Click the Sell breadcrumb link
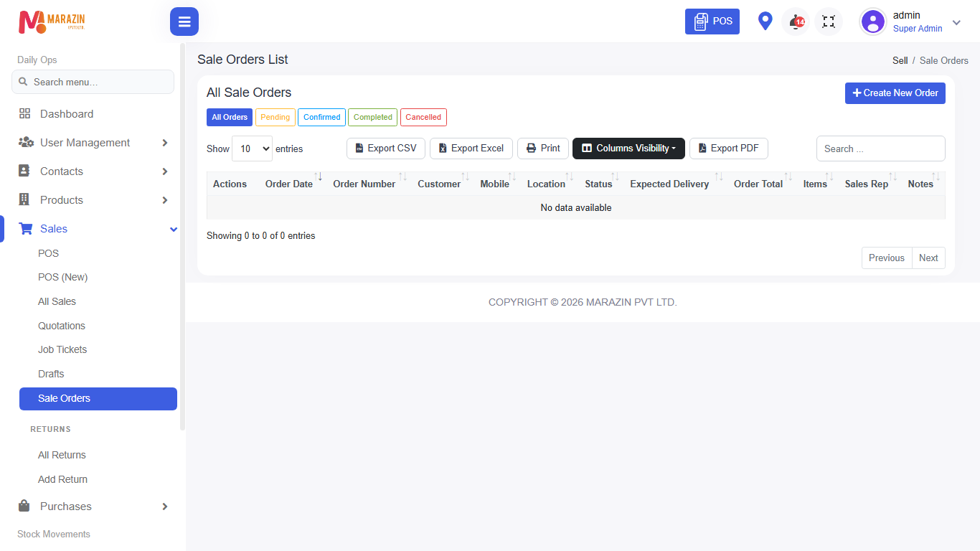Screen dimensions: 980x551 [900, 60]
